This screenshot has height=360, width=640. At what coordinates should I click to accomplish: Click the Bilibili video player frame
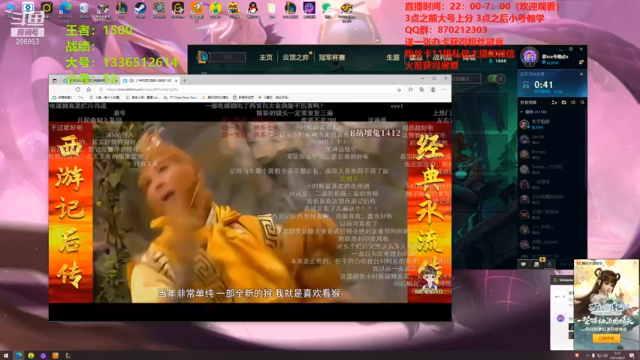point(250,212)
